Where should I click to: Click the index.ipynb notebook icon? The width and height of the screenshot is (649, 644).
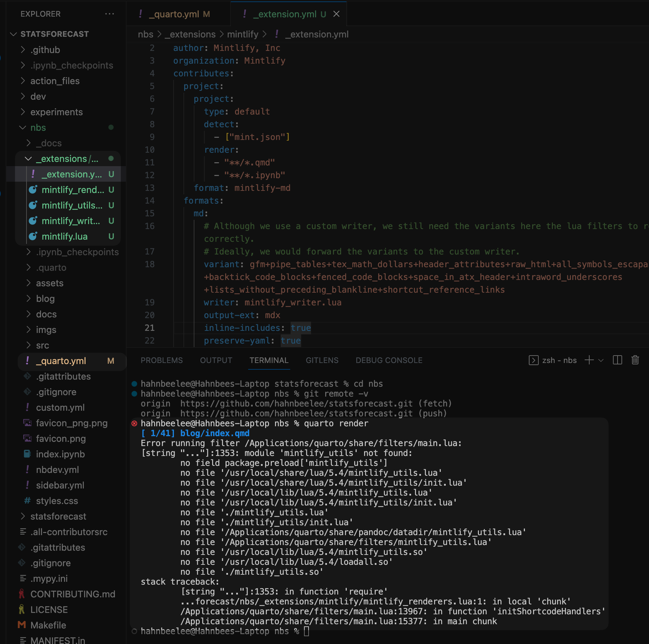point(27,454)
